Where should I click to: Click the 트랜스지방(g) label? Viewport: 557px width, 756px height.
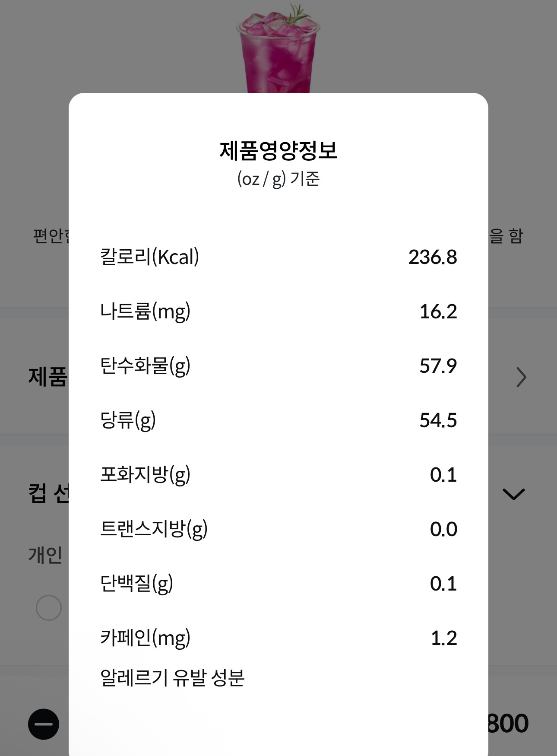154,529
